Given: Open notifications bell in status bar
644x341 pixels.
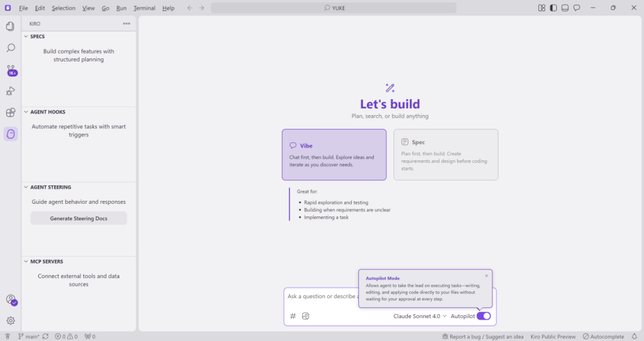Looking at the screenshot, I should click(x=634, y=336).
